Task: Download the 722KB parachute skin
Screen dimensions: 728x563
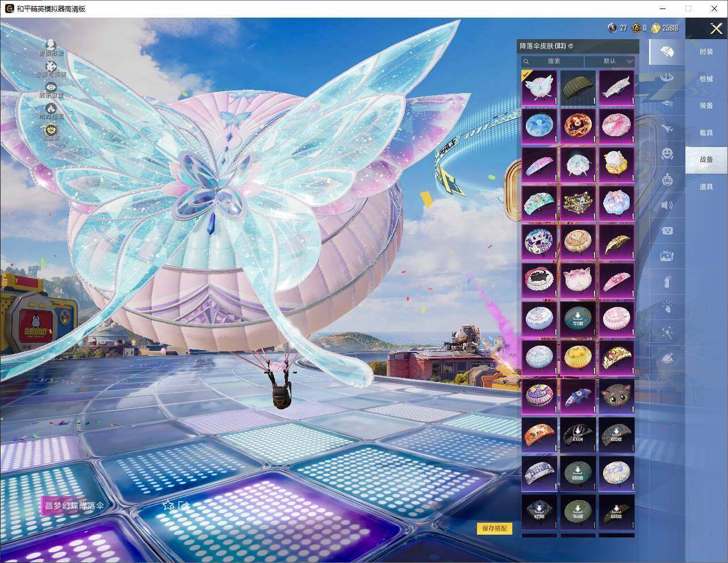Action: point(578,320)
